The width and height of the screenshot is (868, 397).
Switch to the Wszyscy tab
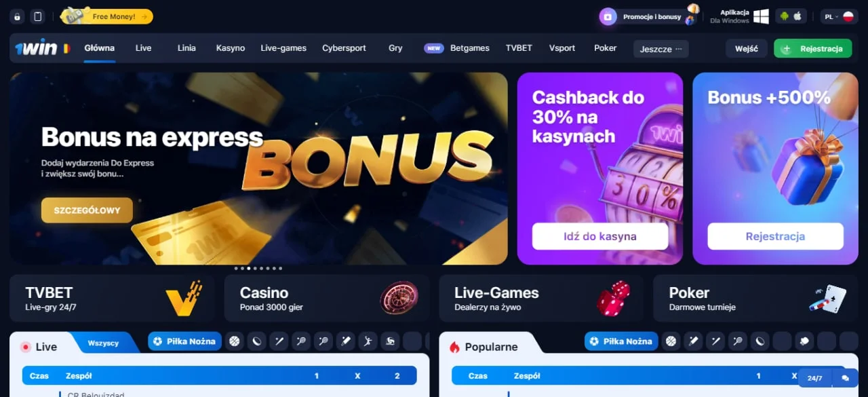(x=104, y=343)
